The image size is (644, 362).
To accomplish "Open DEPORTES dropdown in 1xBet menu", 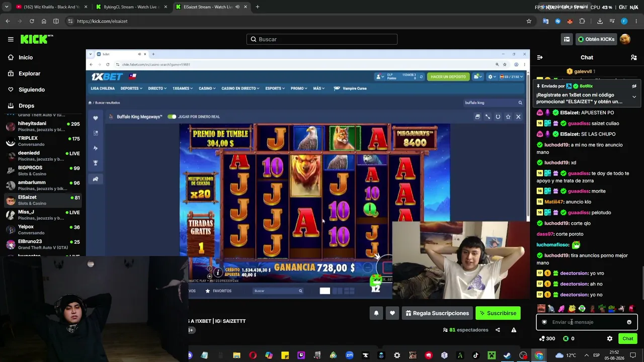I will point(131,88).
